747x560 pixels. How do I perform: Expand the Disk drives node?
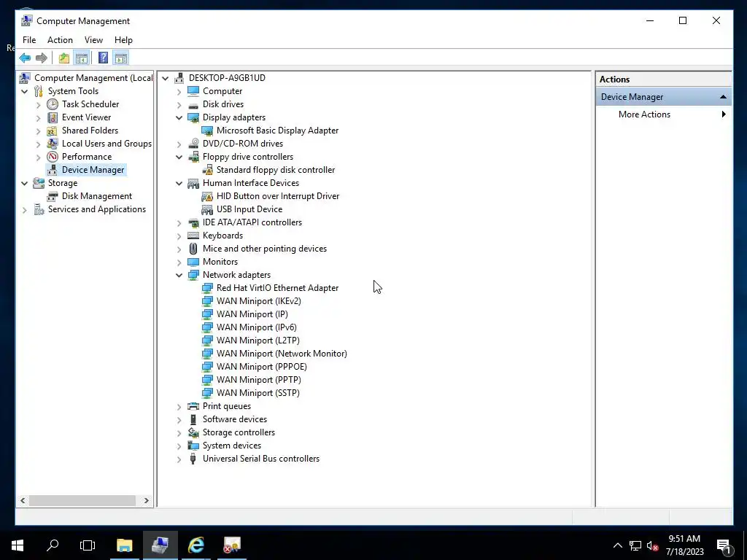[179, 105]
